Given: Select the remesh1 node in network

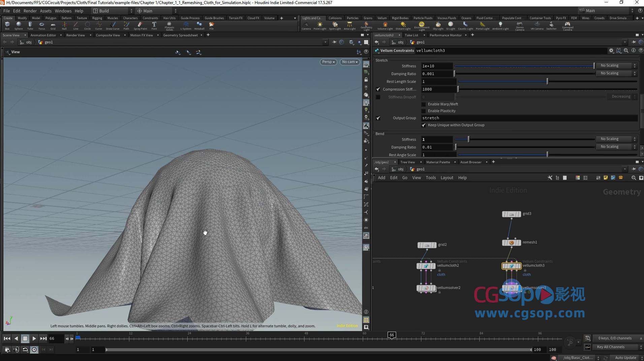Looking at the screenshot, I should [x=511, y=242].
